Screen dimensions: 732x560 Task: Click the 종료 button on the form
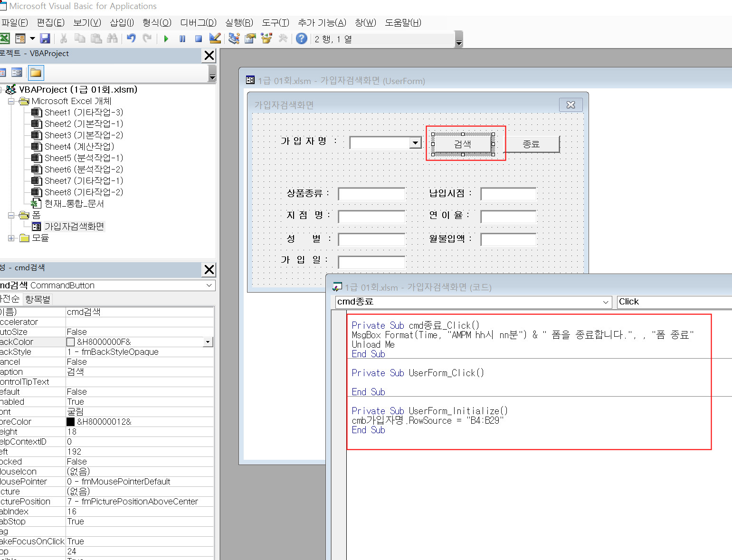[x=531, y=144]
